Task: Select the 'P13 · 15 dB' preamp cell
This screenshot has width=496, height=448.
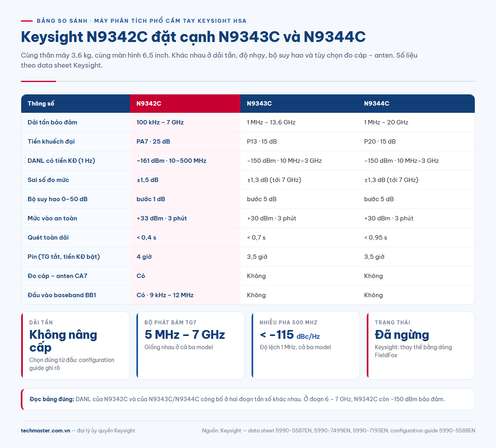Action: tap(299, 142)
